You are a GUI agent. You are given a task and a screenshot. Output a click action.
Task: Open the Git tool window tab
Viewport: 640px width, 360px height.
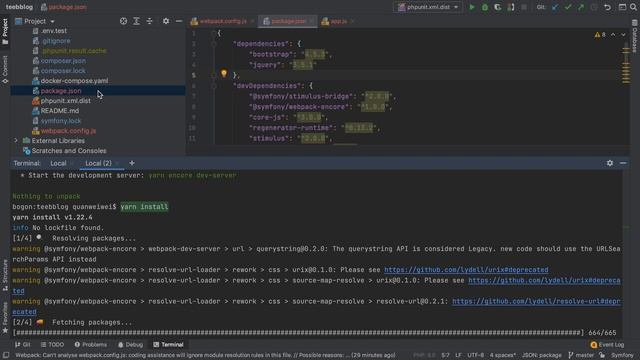[x=23, y=345]
